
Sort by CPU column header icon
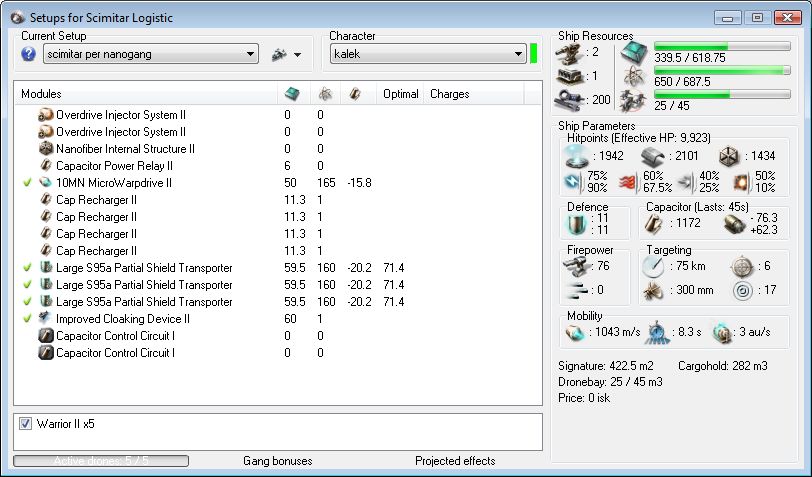pyautogui.click(x=292, y=94)
